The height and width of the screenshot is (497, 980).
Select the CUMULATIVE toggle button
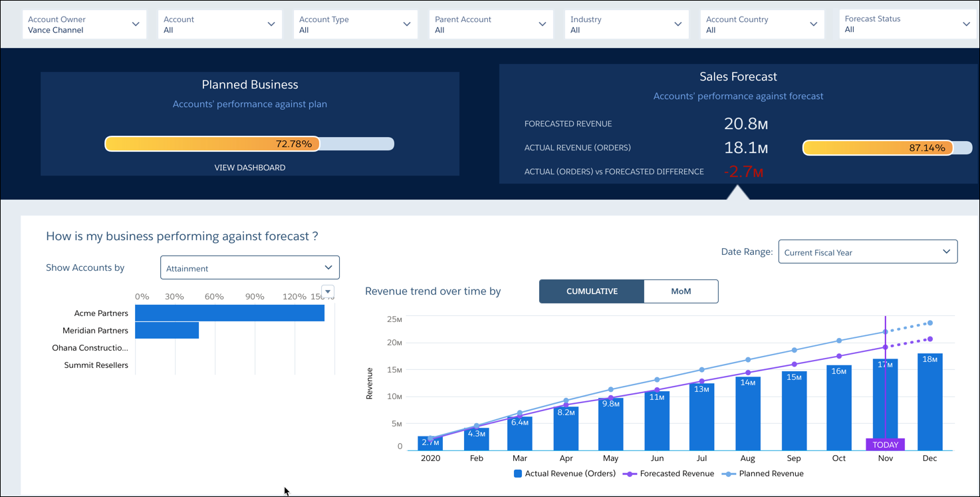(x=592, y=291)
